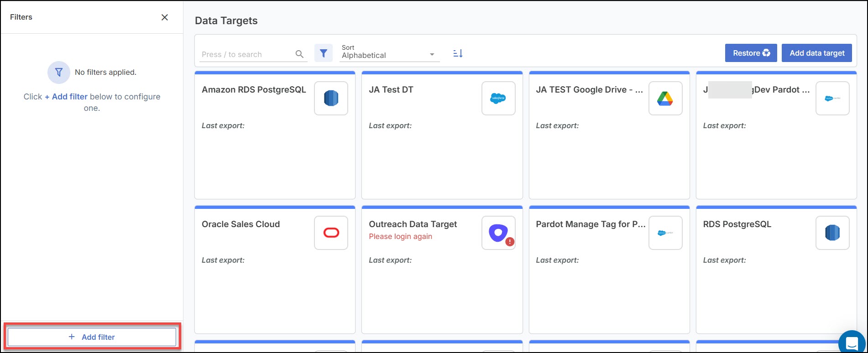Close the Filters panel
This screenshot has width=868, height=353.
[x=165, y=17]
